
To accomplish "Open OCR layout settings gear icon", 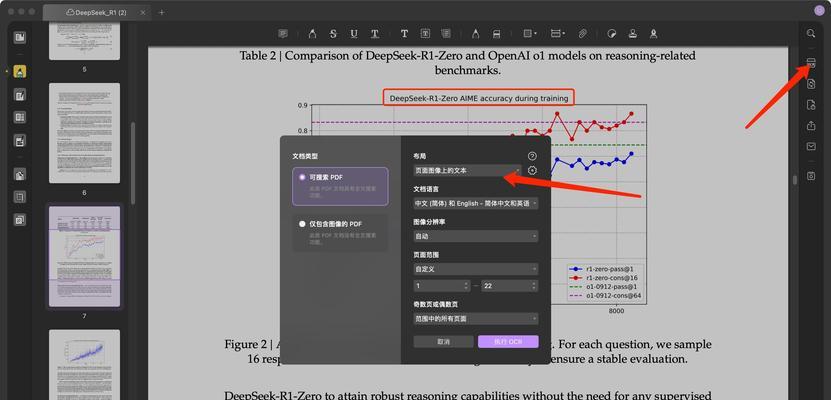I will (533, 171).
